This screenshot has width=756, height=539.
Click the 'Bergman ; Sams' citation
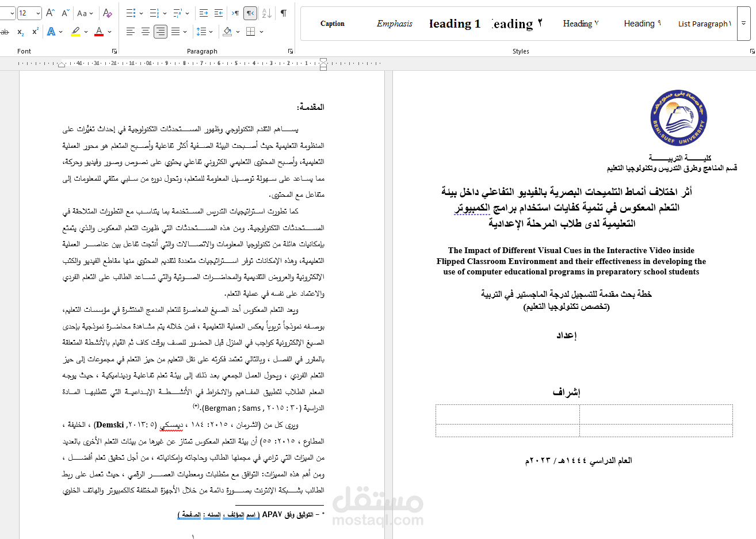234,408
